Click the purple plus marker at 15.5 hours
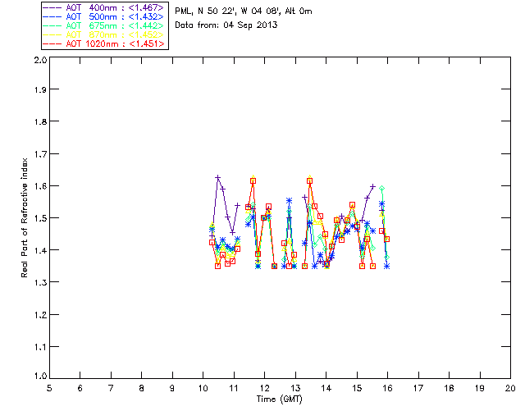Screen dimensions: 525x420 pos(372,186)
